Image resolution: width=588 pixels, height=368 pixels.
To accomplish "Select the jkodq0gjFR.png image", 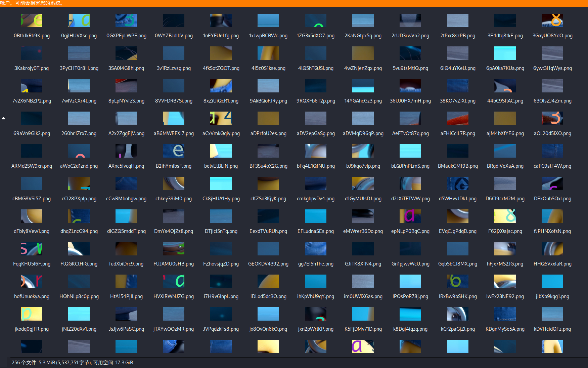I will pyautogui.click(x=31, y=314).
